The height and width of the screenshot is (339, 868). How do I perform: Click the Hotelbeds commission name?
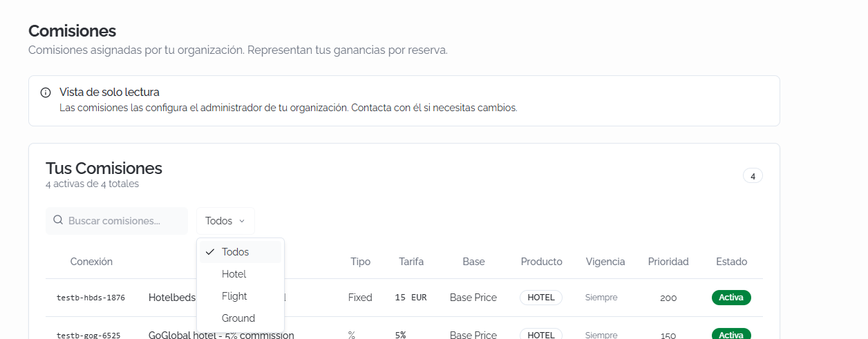(172, 298)
